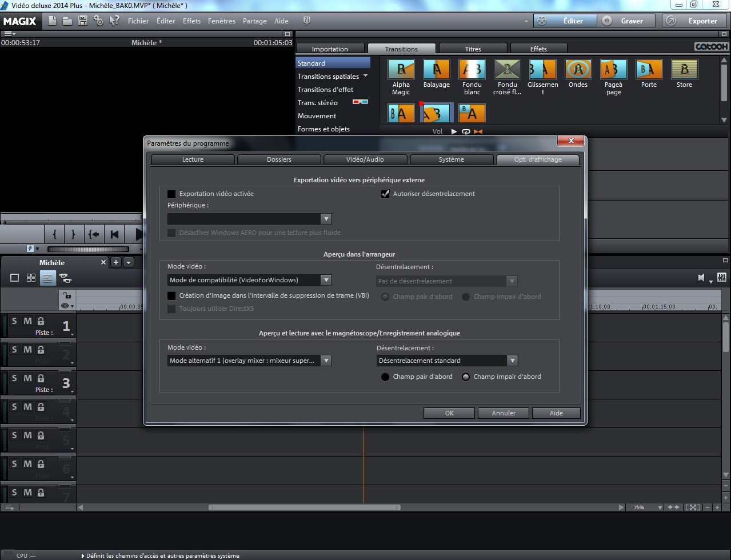Select bottom Champ pair d'abord radio button
Viewport: 731px width, 560px height.
click(385, 377)
